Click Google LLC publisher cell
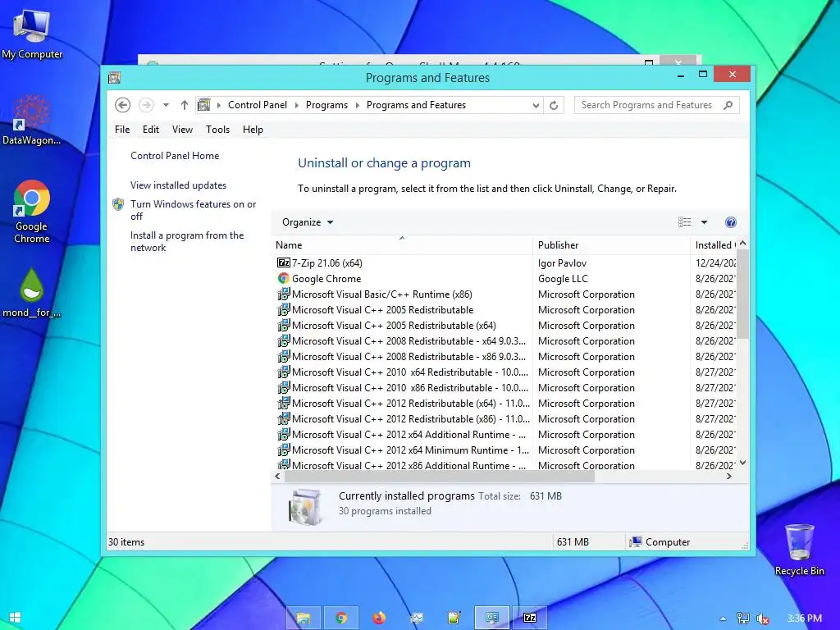Viewport: 840px width, 630px height. [x=563, y=279]
